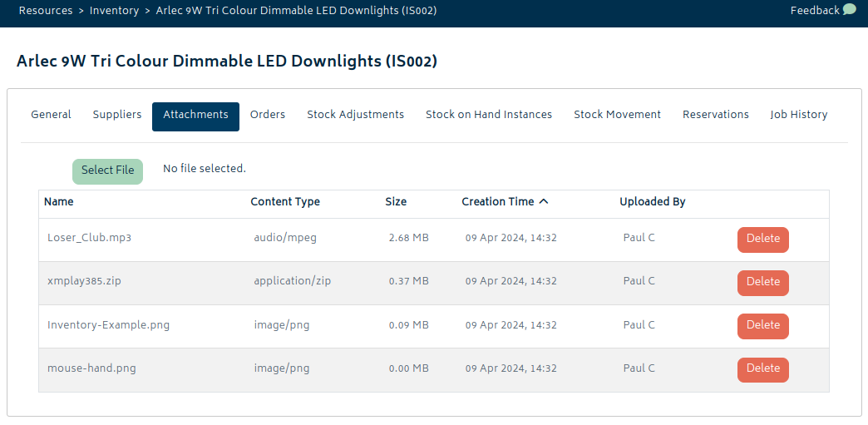This screenshot has width=868, height=425.
Task: Open Stock on Hand Instances tab
Action: 489,115
